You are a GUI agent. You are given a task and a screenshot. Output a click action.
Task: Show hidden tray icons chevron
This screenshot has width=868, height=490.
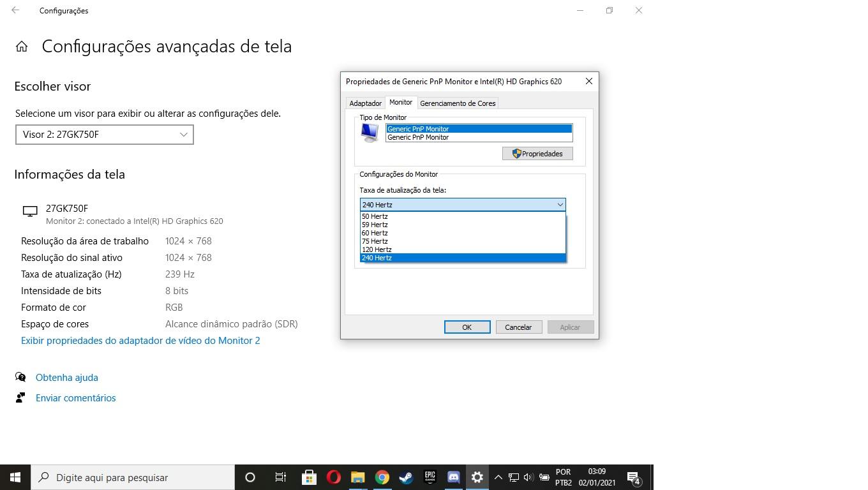coord(498,477)
